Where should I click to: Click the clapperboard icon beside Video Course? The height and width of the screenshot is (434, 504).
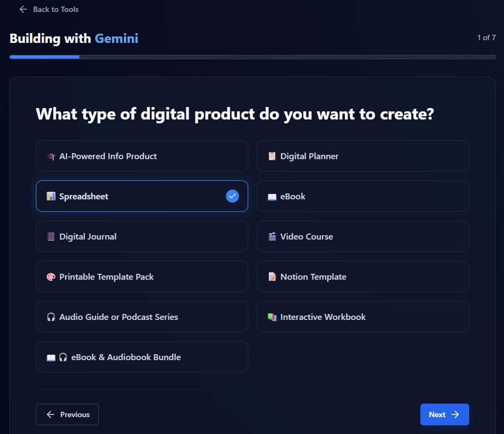272,237
